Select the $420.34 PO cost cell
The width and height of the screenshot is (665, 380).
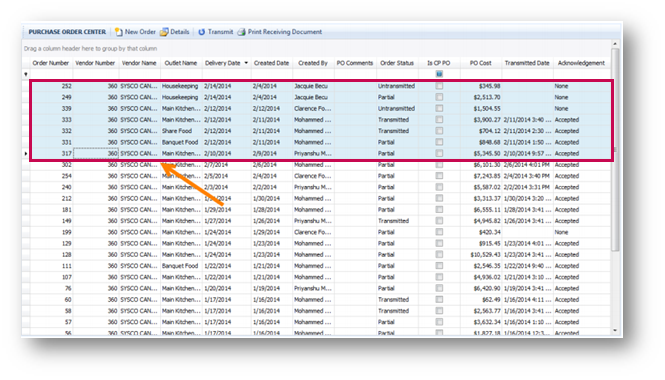click(x=481, y=232)
